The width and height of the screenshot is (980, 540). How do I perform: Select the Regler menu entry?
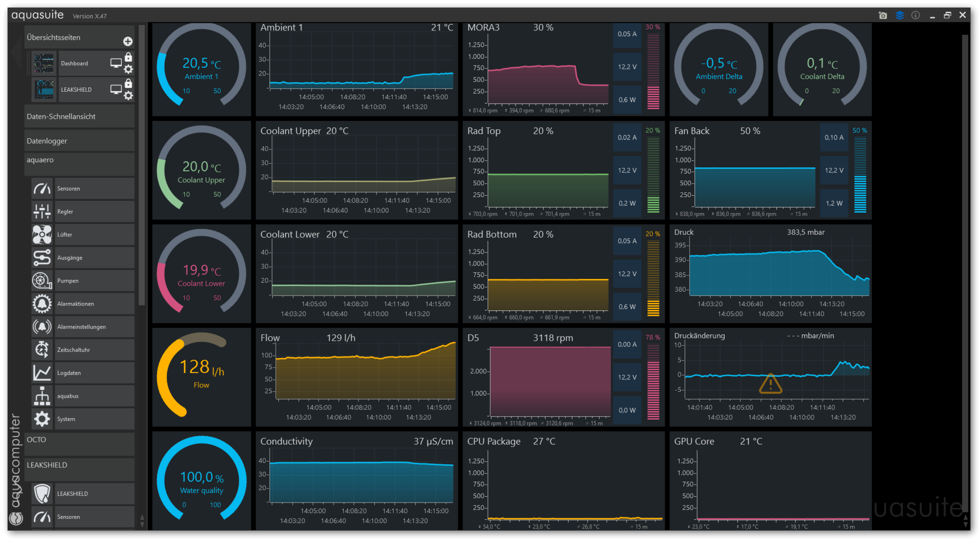click(94, 211)
